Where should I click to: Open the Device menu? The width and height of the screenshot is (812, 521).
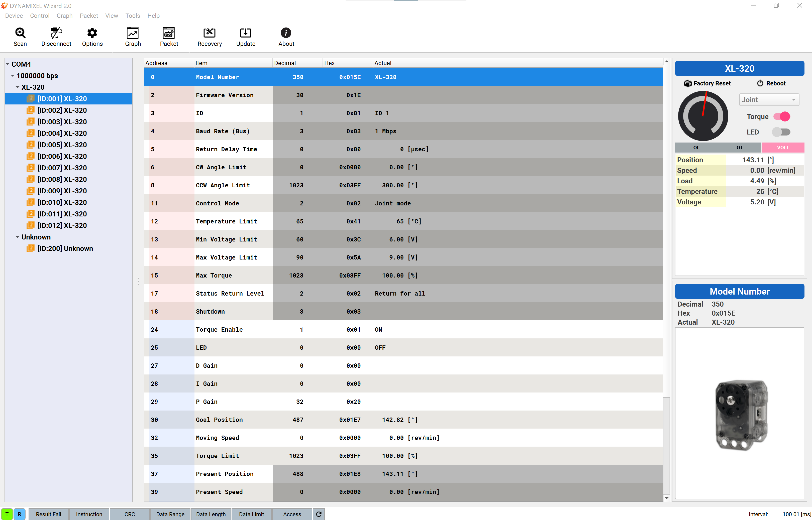click(x=14, y=16)
